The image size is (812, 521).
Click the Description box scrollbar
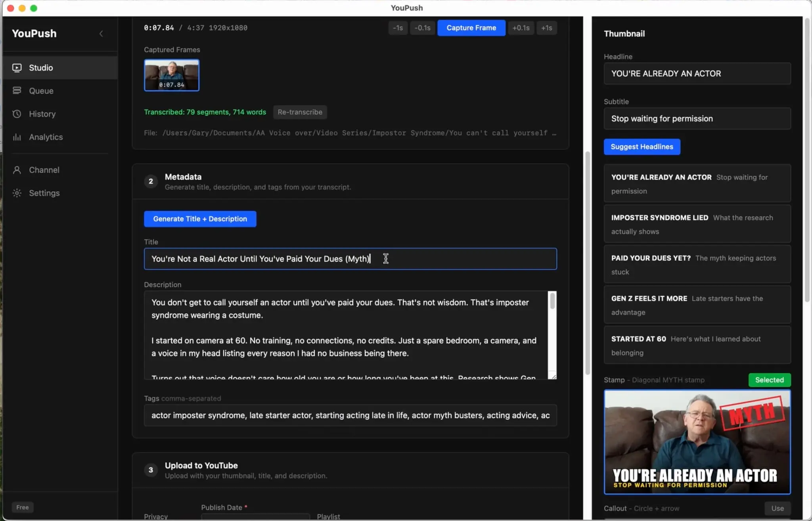tap(552, 302)
